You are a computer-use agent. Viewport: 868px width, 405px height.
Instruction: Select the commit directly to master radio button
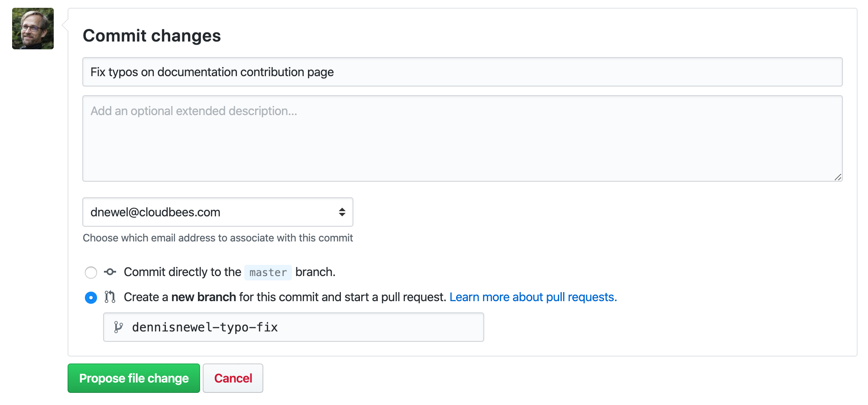click(x=91, y=273)
